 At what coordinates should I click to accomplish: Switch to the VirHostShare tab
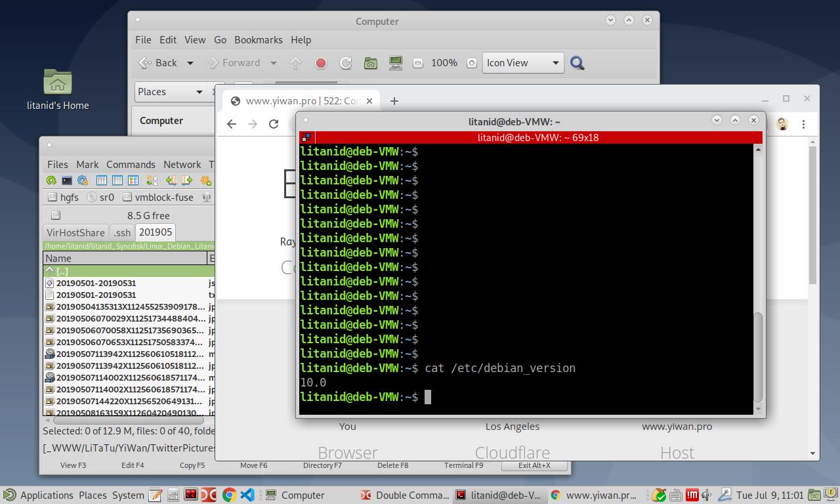click(75, 232)
